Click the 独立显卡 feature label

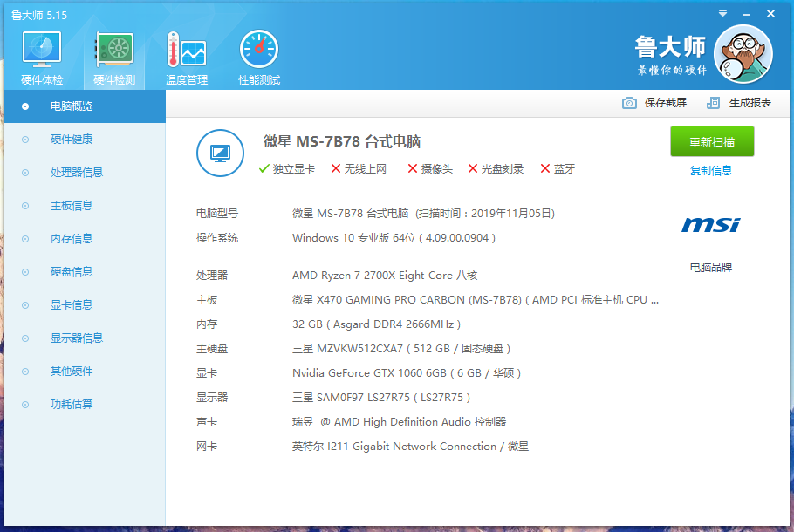pos(294,169)
